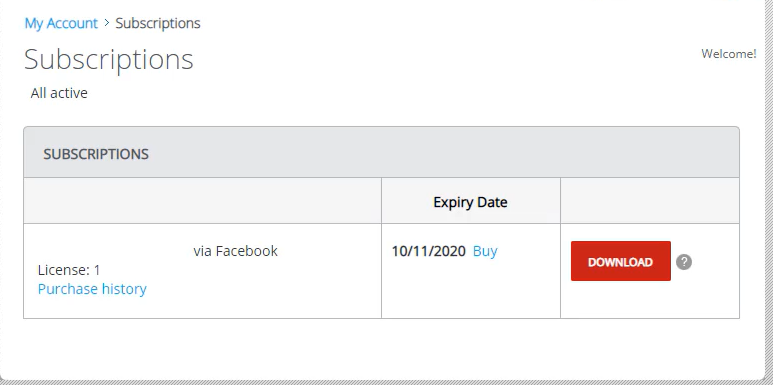Click blank space under the 10/11/2020 date
The height and width of the screenshot is (385, 773).
[471, 291]
